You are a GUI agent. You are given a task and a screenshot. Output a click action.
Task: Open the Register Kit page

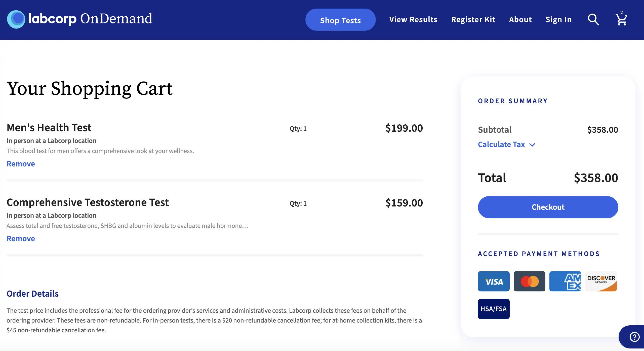click(x=473, y=20)
